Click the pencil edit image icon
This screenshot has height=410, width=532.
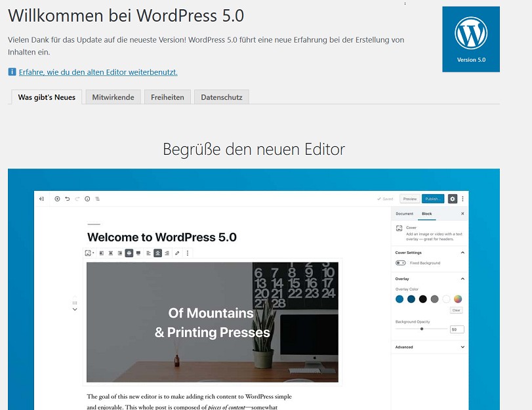(177, 253)
